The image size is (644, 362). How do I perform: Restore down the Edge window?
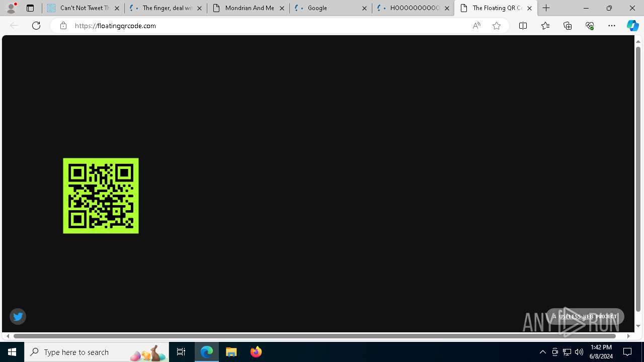[x=609, y=8]
